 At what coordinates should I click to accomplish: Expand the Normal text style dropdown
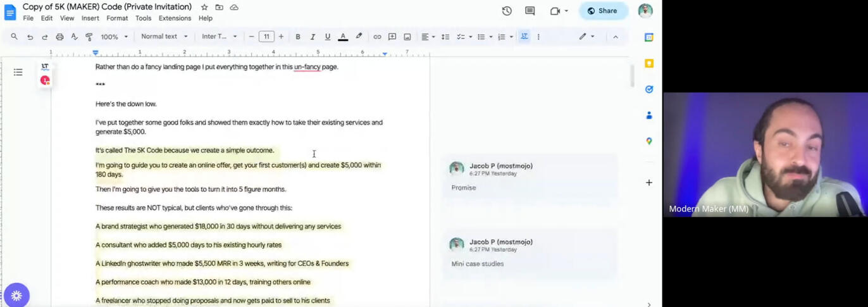click(x=164, y=37)
